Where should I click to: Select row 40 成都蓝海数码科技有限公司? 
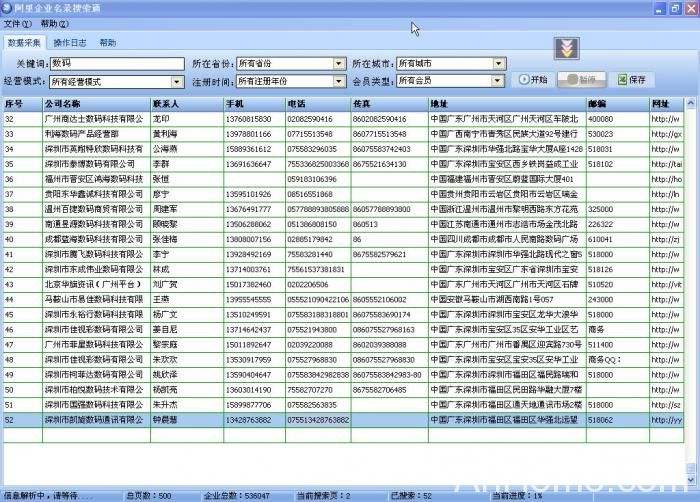[x=95, y=240]
